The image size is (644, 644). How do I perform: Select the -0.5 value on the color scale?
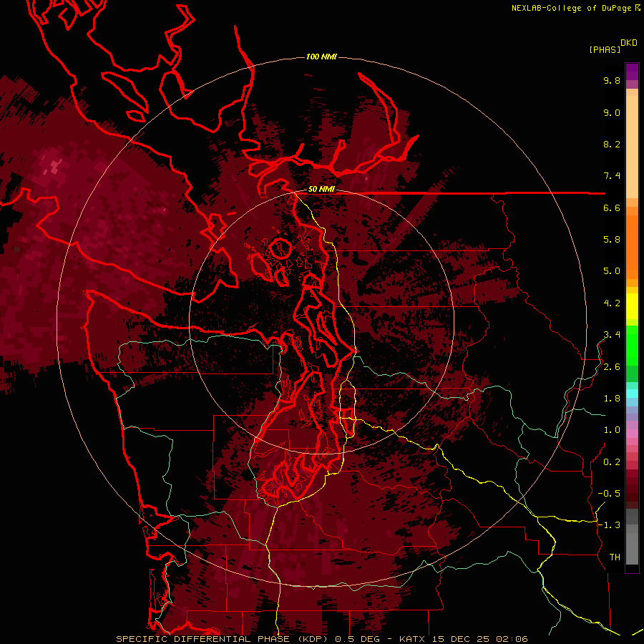point(609,494)
